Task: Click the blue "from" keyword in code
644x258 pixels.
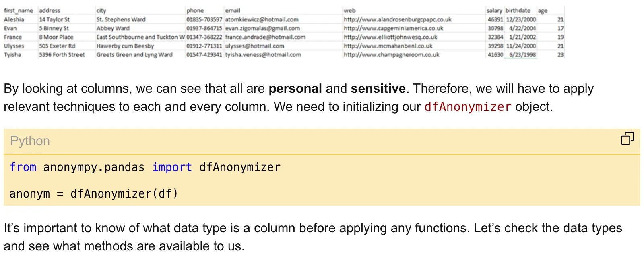Action: (23, 167)
